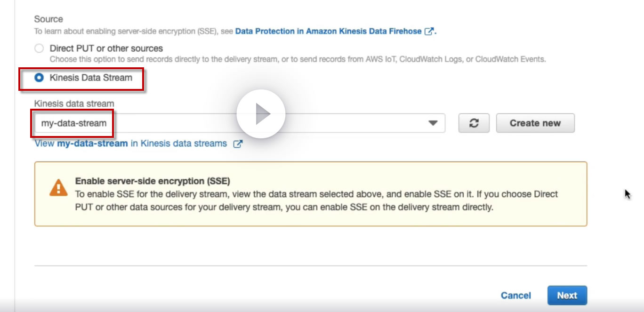This screenshot has height=312, width=644.
Task: Click external-link icon after Data Protection link
Action: click(428, 32)
